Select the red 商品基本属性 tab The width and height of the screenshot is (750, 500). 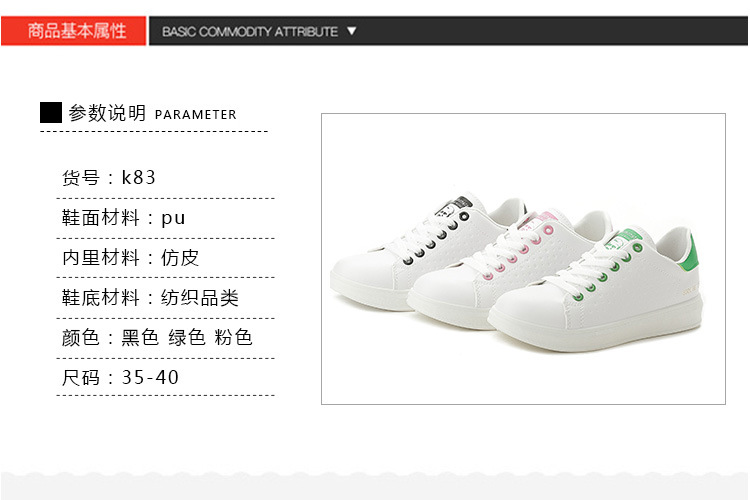(74, 31)
